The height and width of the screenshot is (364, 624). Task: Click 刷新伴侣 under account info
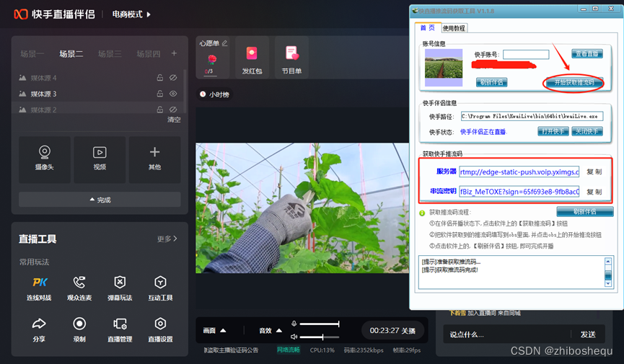click(x=491, y=83)
